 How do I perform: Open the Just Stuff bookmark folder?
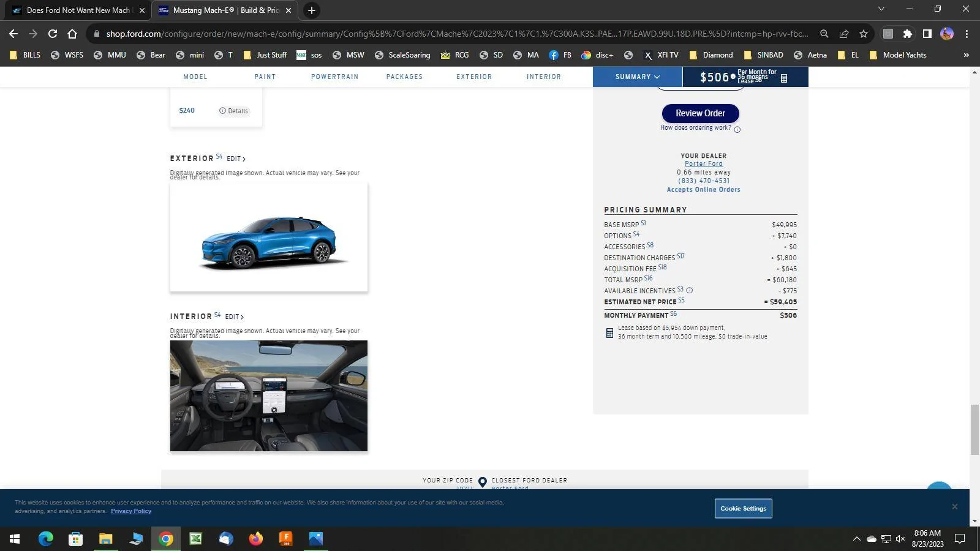tap(265, 55)
